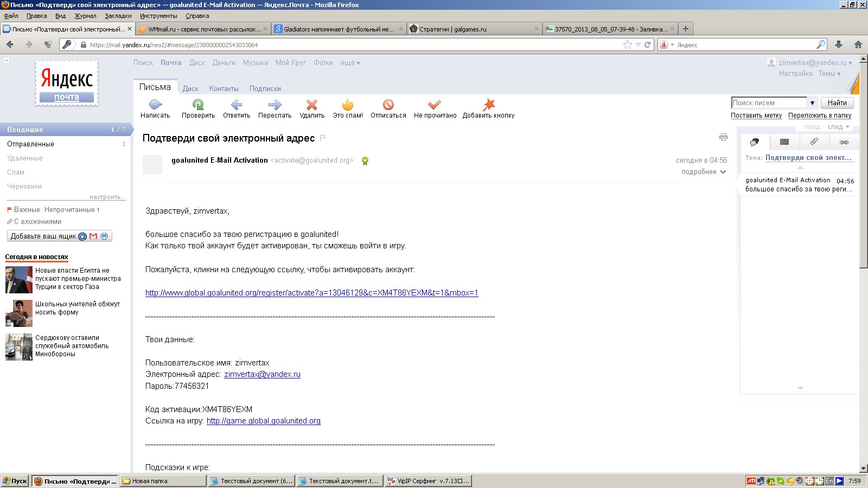Open Входящие folder
868x488 pixels.
pyautogui.click(x=65, y=130)
